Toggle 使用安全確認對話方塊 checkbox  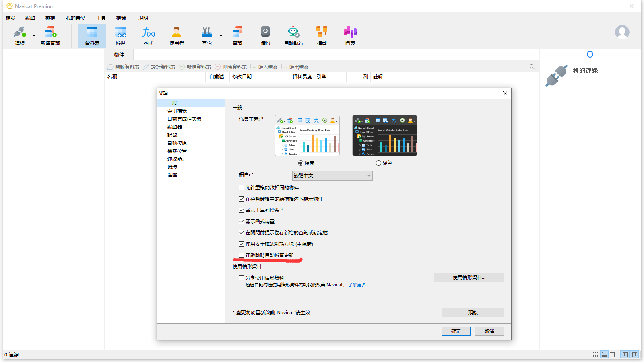(242, 244)
